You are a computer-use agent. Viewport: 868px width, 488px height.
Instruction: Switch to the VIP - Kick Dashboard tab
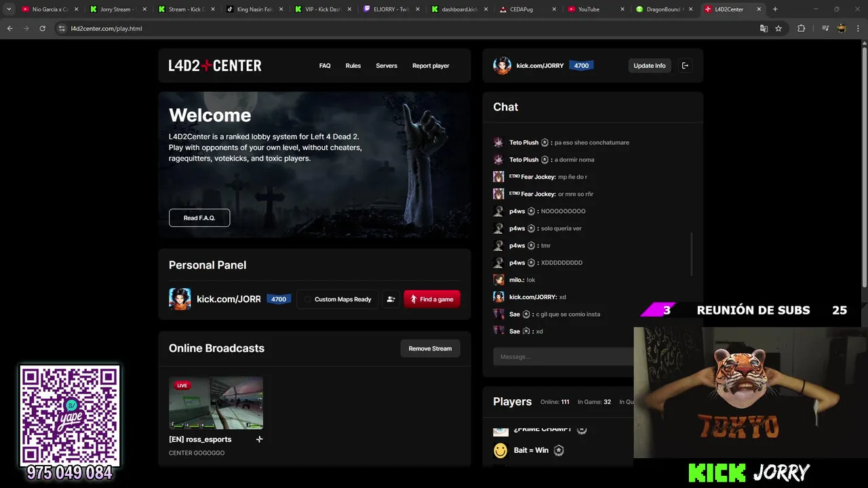pyautogui.click(x=323, y=9)
